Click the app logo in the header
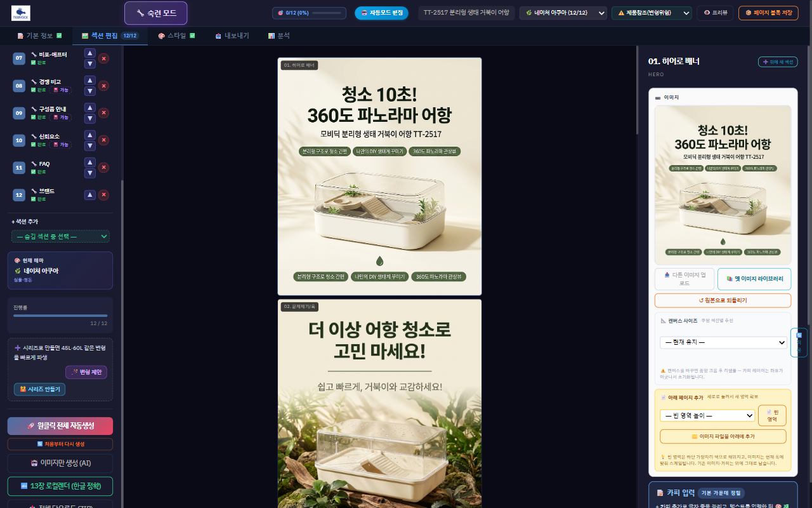 pyautogui.click(x=21, y=13)
